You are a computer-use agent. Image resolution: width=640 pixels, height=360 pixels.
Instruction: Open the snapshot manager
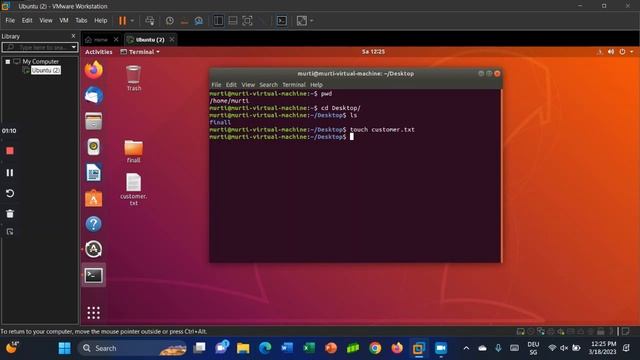199,21
